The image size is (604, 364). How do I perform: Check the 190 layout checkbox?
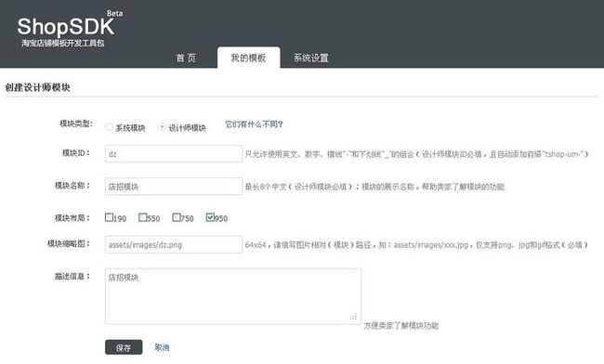pos(109,217)
